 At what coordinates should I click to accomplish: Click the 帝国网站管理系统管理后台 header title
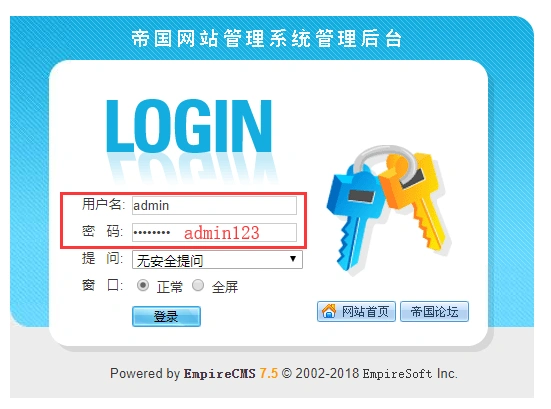pyautogui.click(x=267, y=38)
